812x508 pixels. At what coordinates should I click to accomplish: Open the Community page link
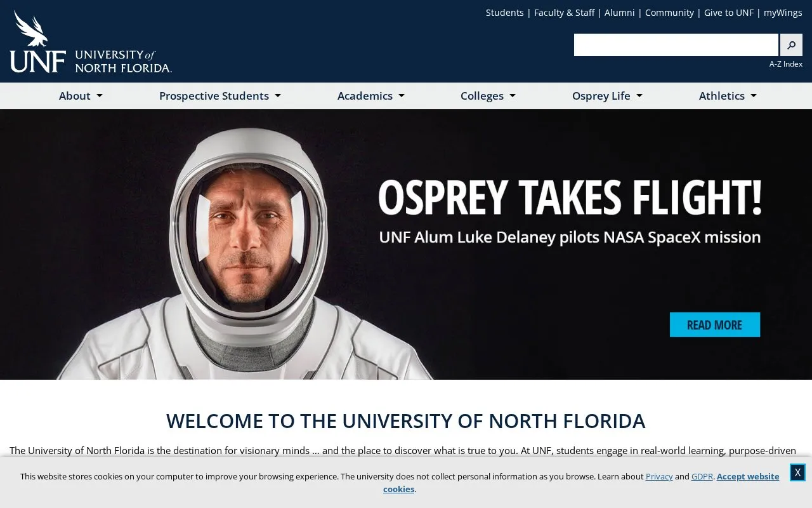tap(669, 13)
